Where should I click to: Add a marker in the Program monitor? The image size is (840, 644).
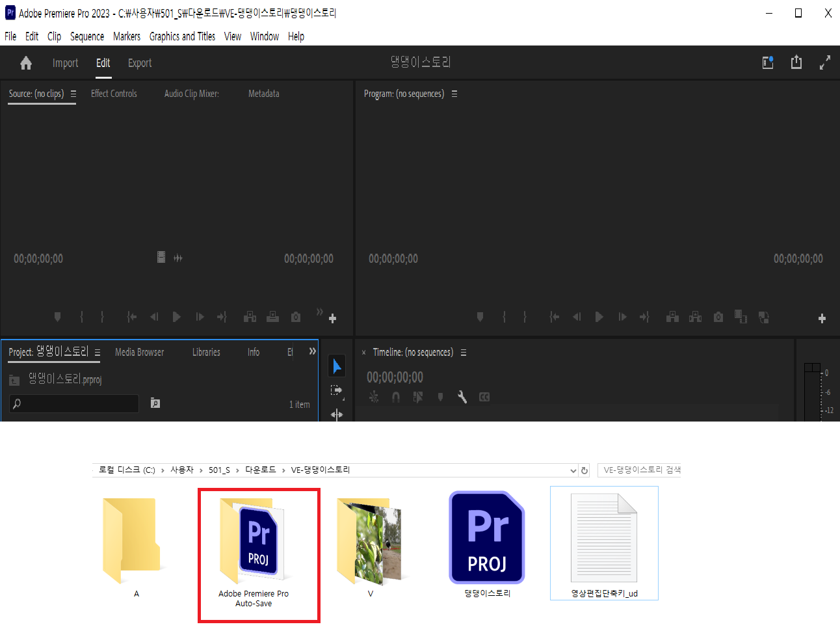pyautogui.click(x=480, y=317)
